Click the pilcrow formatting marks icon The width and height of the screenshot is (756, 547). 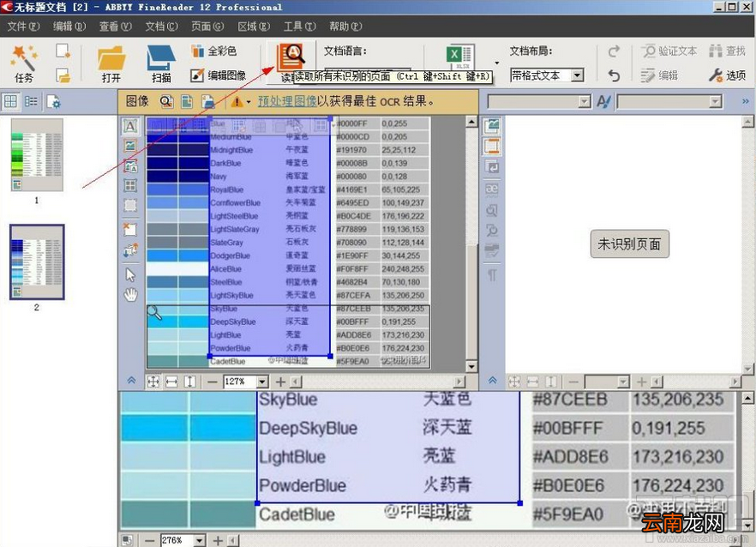[x=492, y=275]
